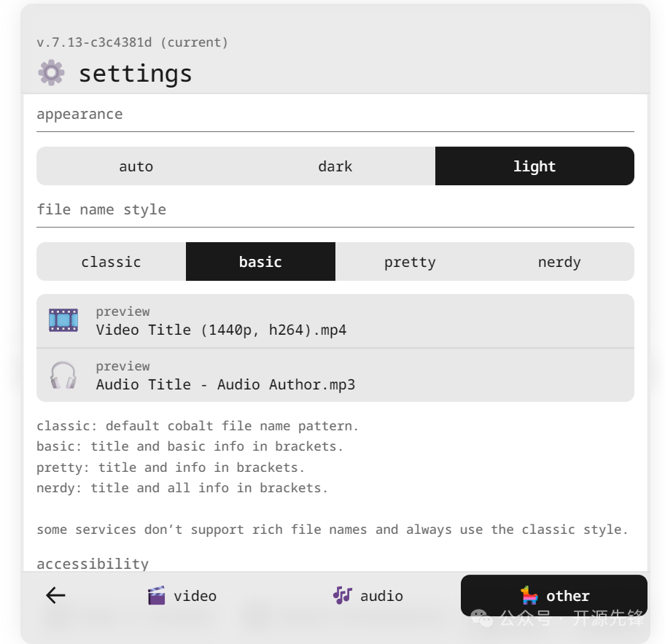The image size is (665, 644).
Task: Pick pretty file name style
Action: click(410, 262)
